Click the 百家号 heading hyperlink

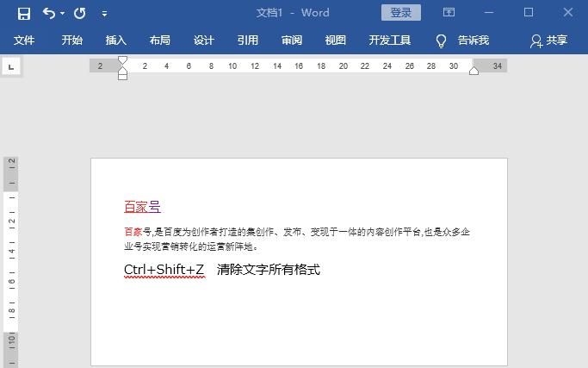point(143,207)
